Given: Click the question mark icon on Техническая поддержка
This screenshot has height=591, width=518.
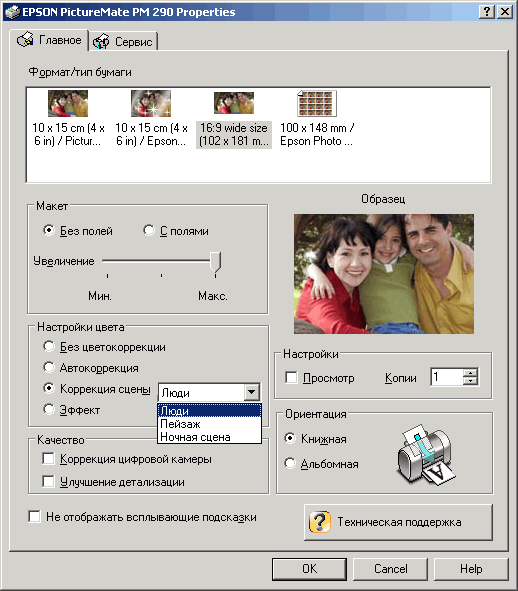Looking at the screenshot, I should coord(320,522).
